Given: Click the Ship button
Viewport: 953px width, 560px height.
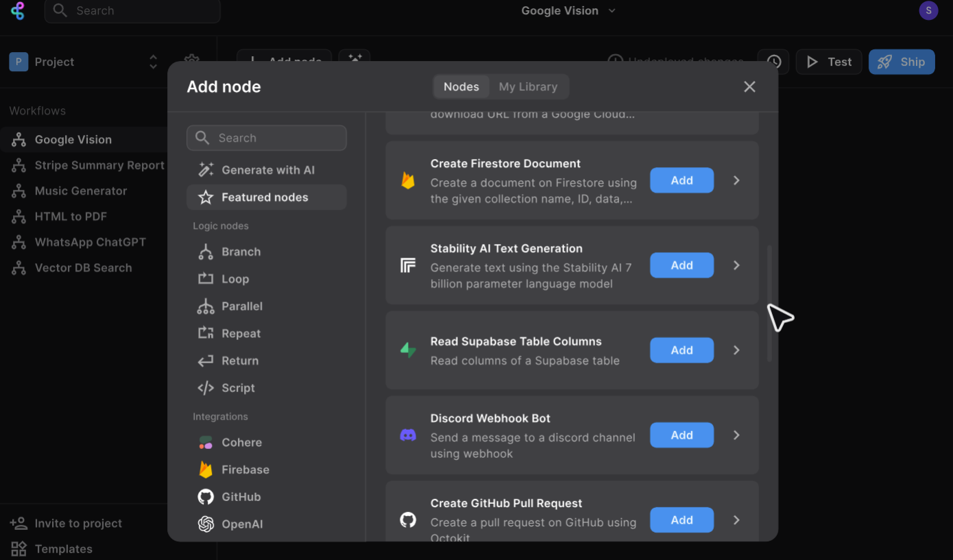Looking at the screenshot, I should [x=902, y=62].
